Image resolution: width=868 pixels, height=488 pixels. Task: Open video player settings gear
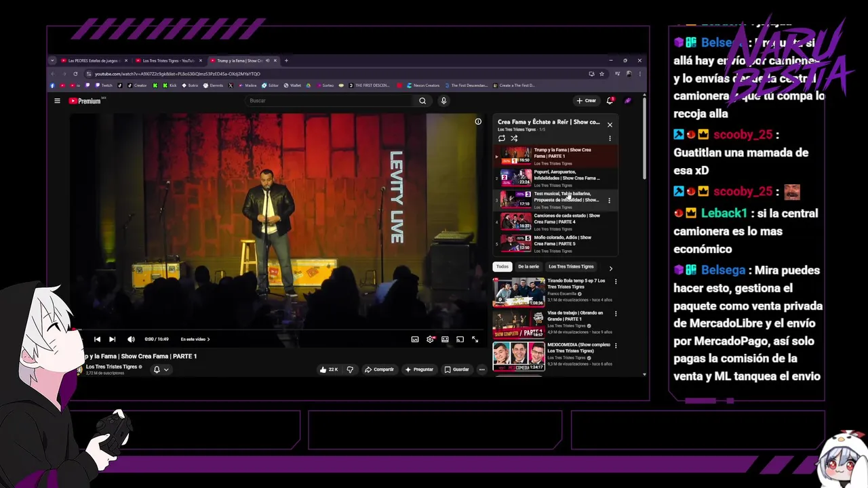pyautogui.click(x=430, y=340)
